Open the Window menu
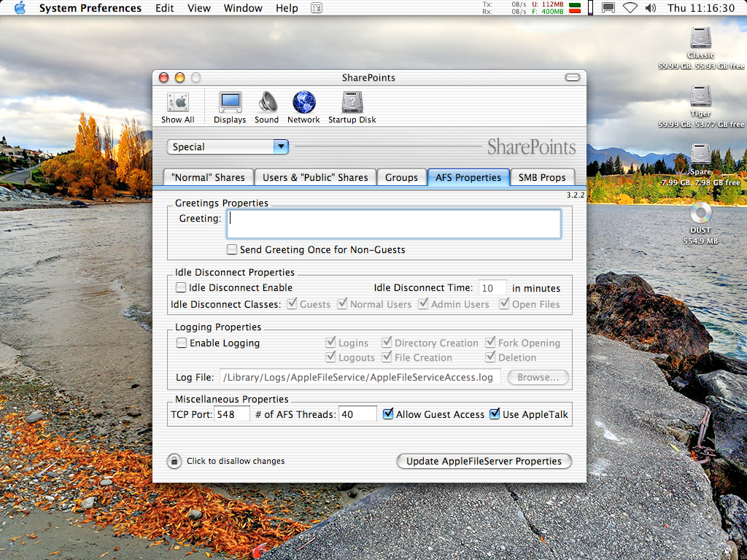Viewport: 747px width, 560px height. click(243, 8)
